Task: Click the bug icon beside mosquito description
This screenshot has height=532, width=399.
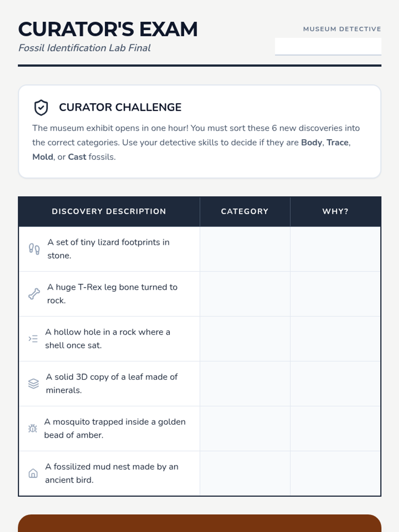Action: pyautogui.click(x=33, y=429)
